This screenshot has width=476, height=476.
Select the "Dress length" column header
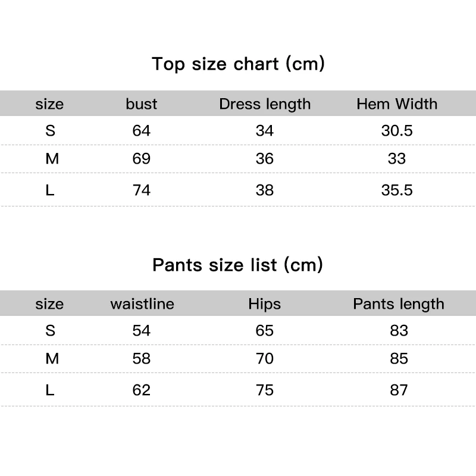pos(265,104)
